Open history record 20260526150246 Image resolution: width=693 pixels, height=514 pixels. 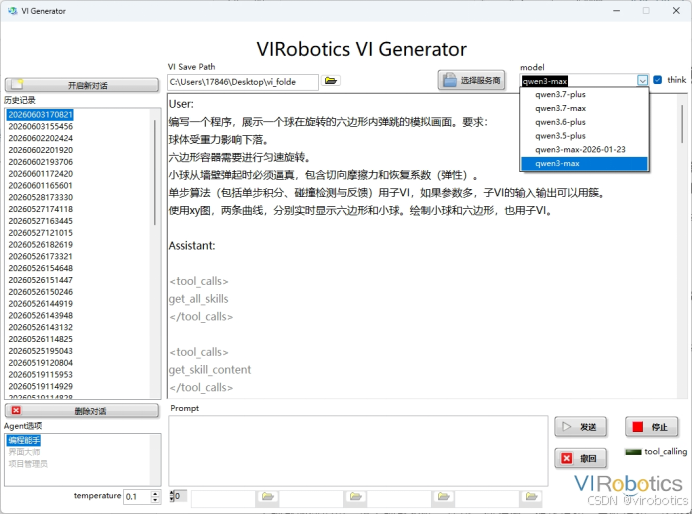pos(41,292)
